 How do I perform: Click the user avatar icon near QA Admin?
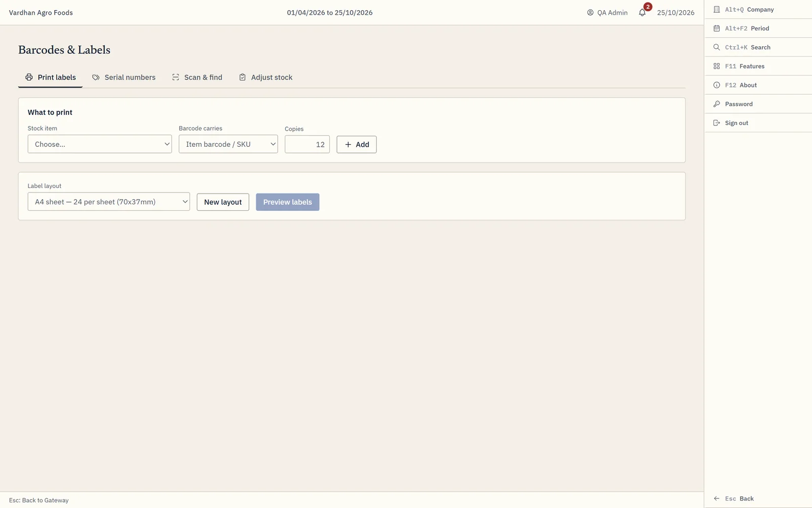coord(590,12)
